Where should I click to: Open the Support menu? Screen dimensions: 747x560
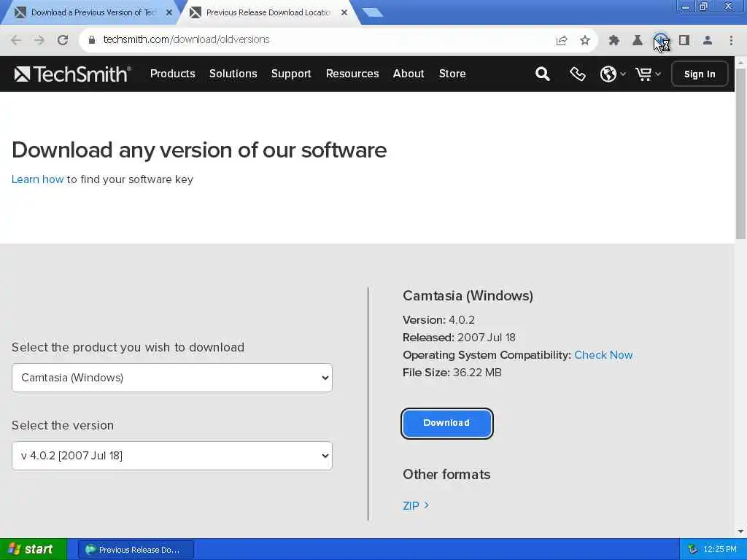click(x=291, y=74)
